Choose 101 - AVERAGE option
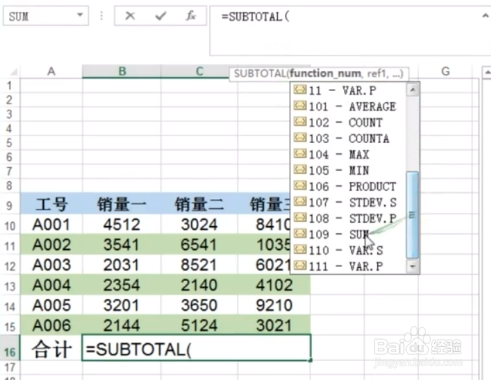Viewport: 491px width, 380px height. click(349, 106)
